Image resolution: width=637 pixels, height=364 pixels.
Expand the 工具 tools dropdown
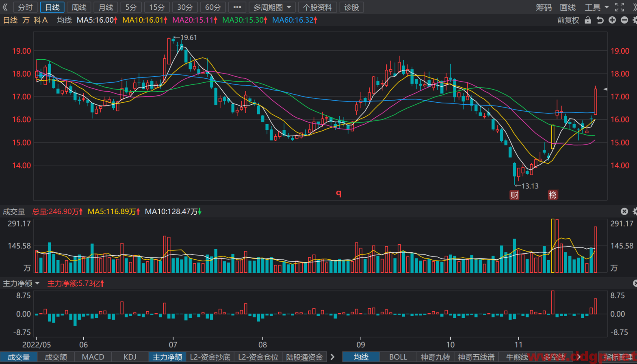[597, 7]
